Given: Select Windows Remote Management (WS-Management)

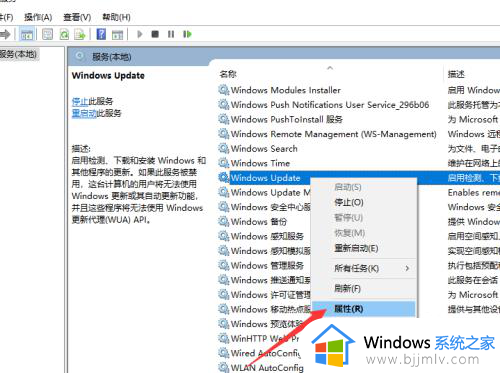Looking at the screenshot, I should click(x=334, y=134).
